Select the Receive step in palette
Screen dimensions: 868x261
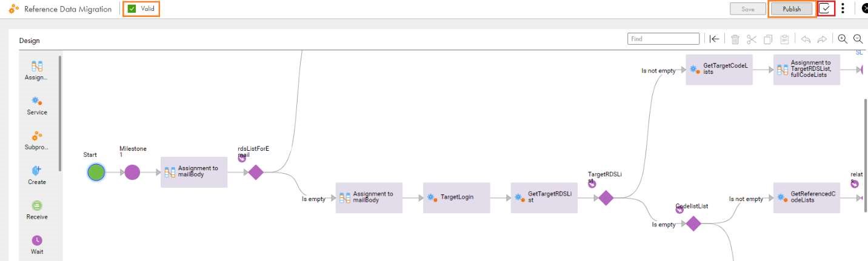click(x=36, y=210)
